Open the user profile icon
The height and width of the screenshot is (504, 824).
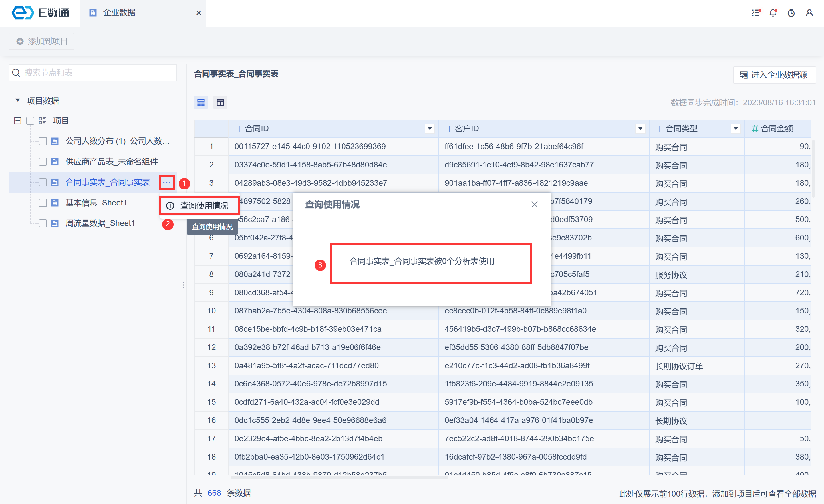pos(809,13)
